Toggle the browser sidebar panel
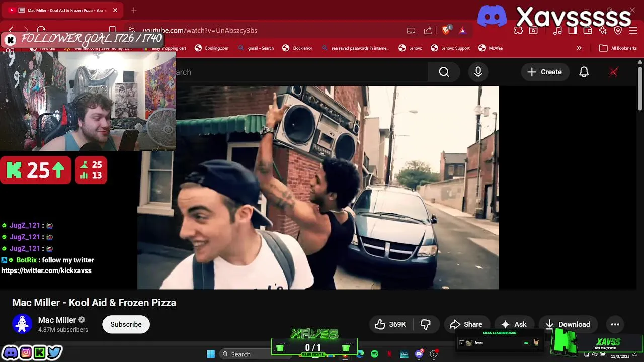Viewport: 644px width, 362px height. pos(573,30)
